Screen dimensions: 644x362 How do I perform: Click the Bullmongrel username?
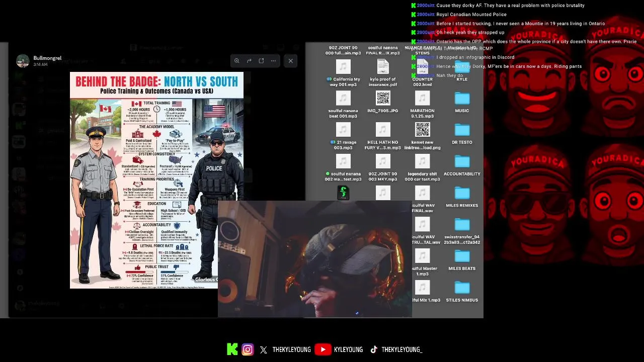coord(47,58)
